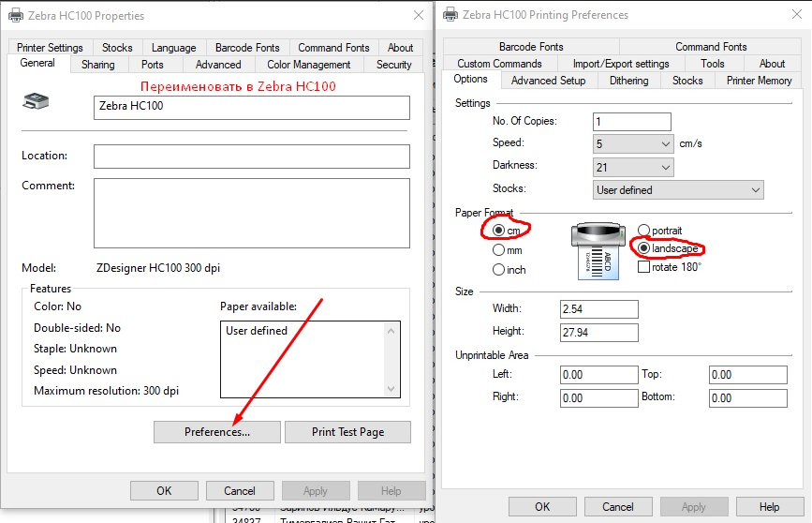Screen dimensions: 812x523
Task: Switch to the Sharing tab
Action: coord(98,65)
